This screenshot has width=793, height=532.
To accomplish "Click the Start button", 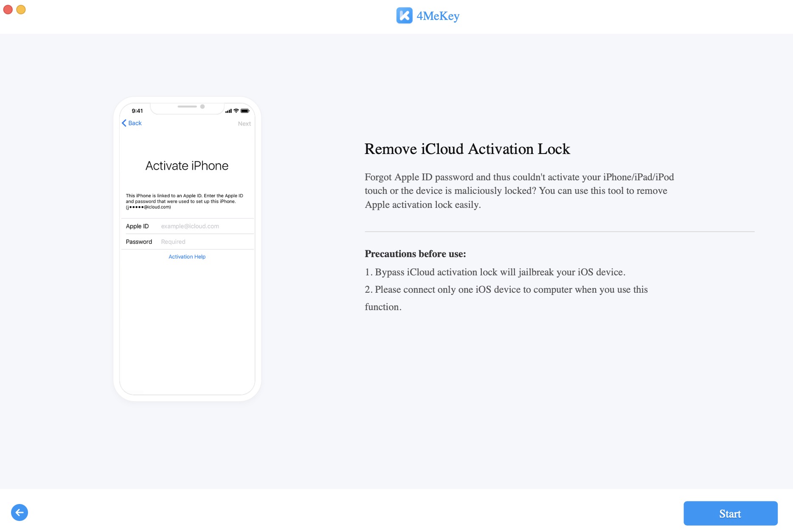I will point(730,513).
